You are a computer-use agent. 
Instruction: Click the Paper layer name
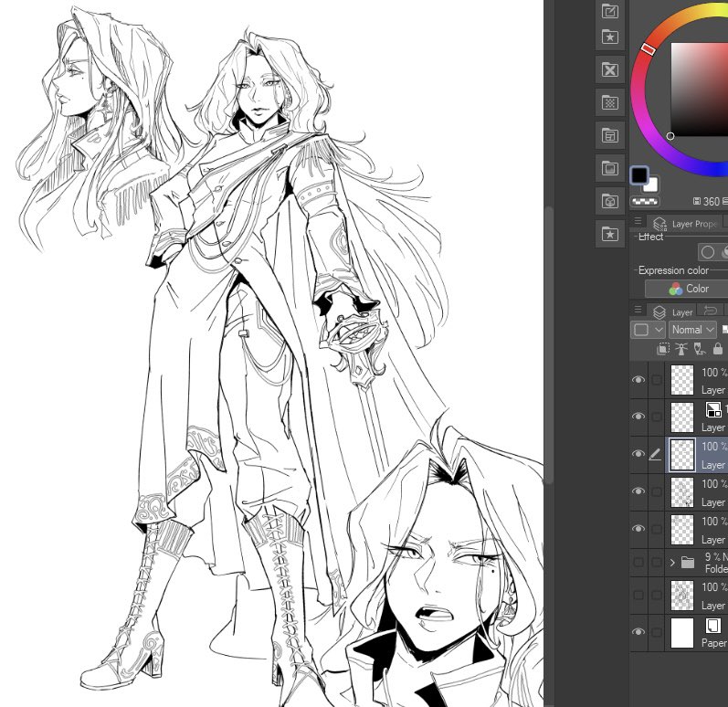(x=713, y=643)
